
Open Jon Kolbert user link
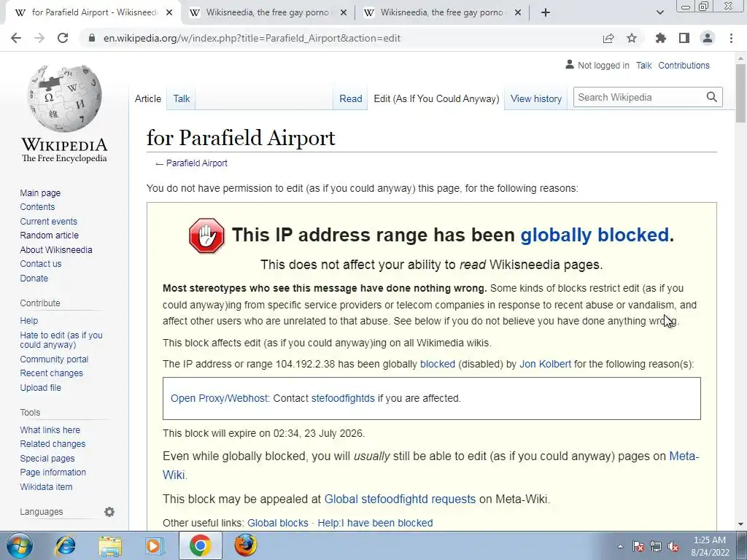pyautogui.click(x=545, y=364)
